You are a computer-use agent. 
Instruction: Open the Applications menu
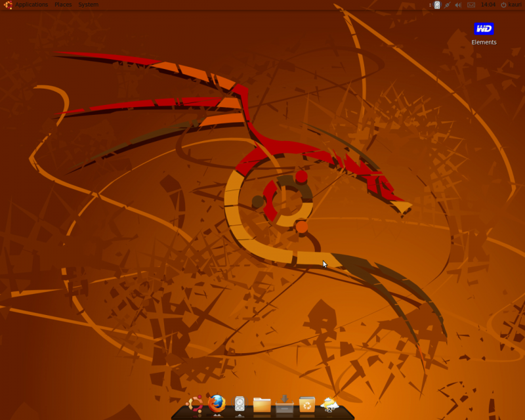click(31, 5)
